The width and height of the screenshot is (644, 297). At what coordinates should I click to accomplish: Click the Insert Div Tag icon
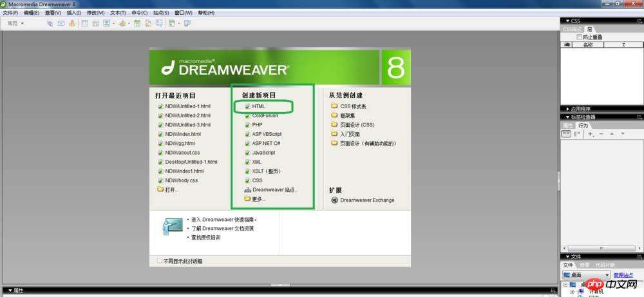pyautogui.click(x=96, y=23)
